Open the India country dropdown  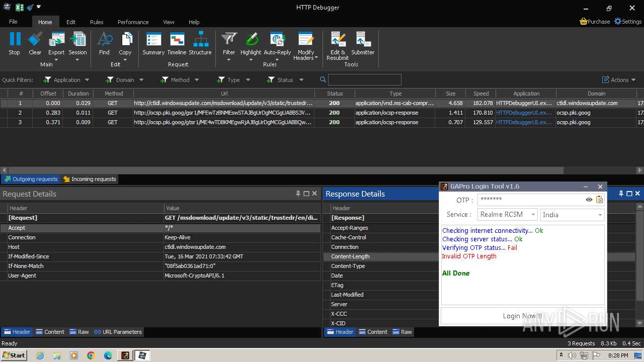coord(573,214)
